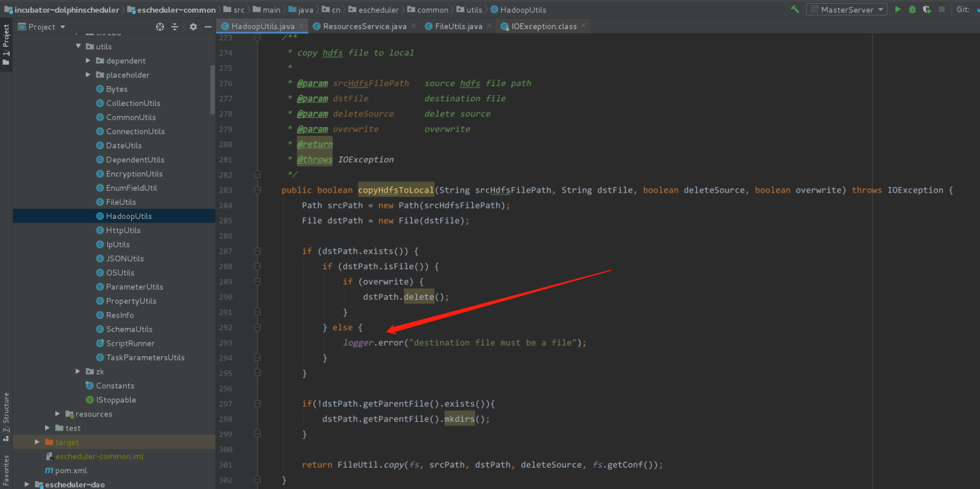Viewport: 980px width, 489px height.
Task: Click the class icon beside TaskParametersUtils
Action: pos(100,357)
